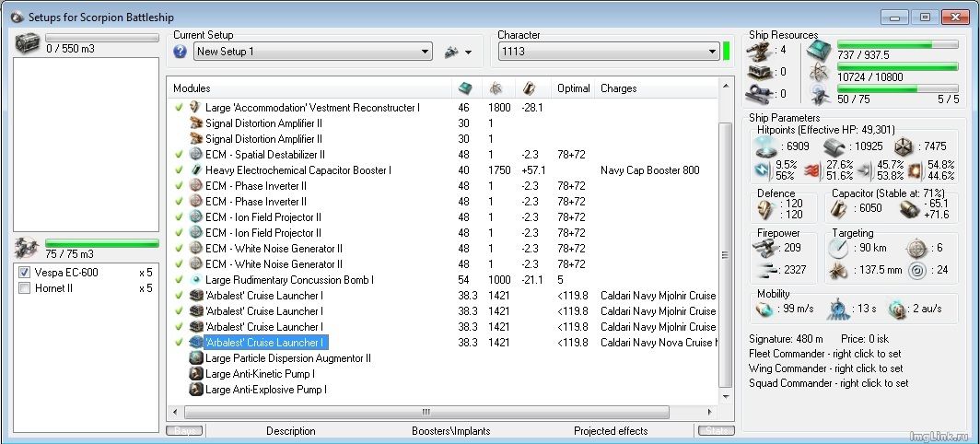980x444 pixels.
Task: Click the CPU resource icon beside 737 / 937.5
Action: point(818,50)
